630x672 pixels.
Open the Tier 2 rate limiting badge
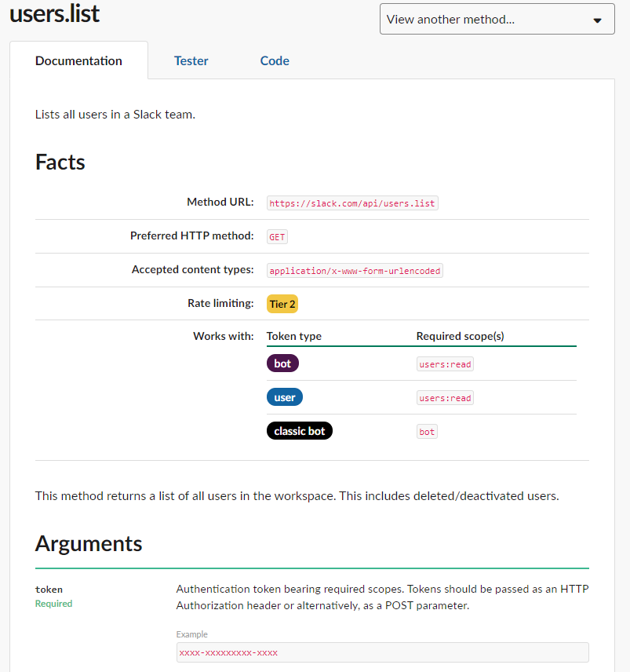[282, 304]
